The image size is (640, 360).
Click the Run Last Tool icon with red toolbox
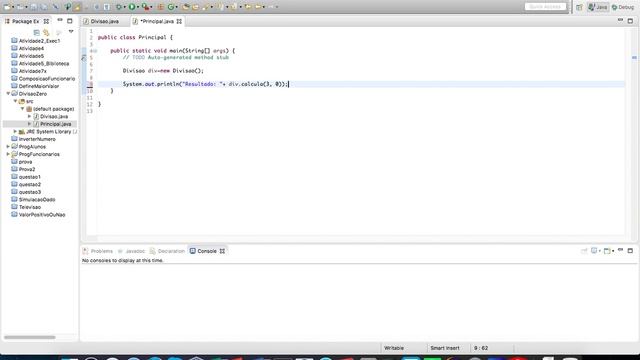(x=145, y=7)
